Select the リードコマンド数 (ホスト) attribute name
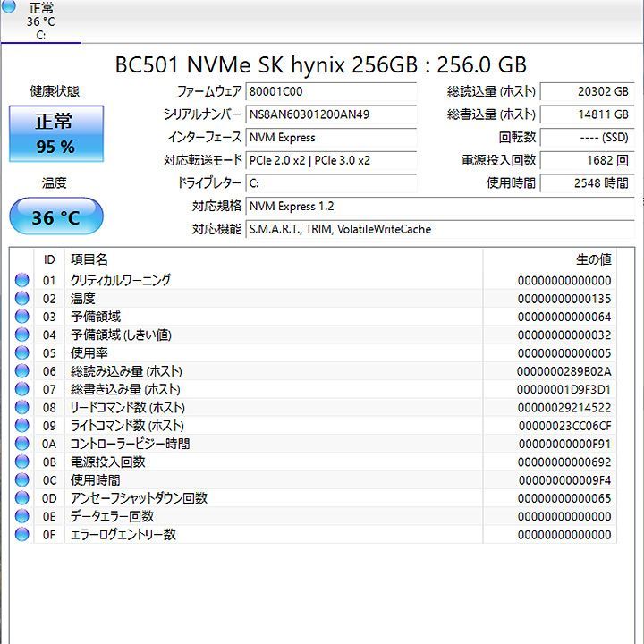The image size is (644, 644). pyautogui.click(x=128, y=408)
